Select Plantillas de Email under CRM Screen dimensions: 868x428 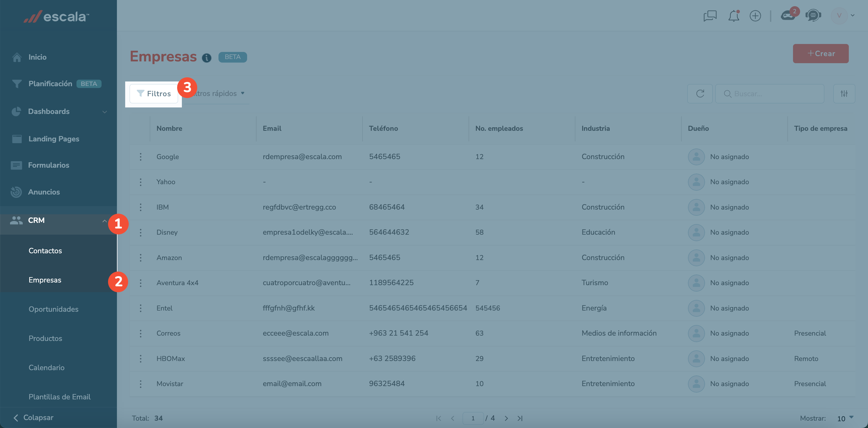(59, 397)
